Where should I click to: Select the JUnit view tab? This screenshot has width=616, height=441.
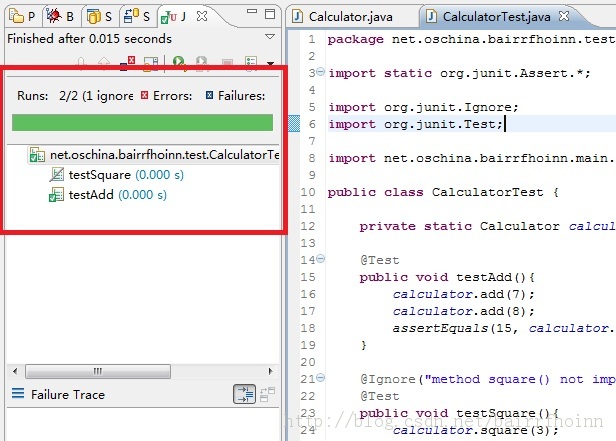(x=174, y=16)
